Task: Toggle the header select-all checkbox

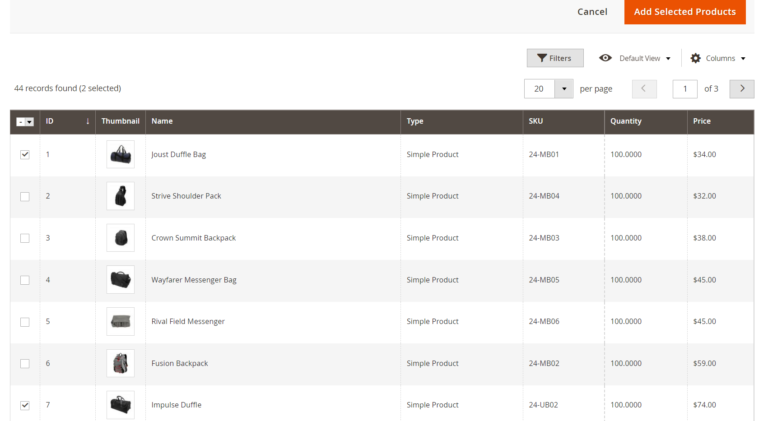Action: pos(21,122)
